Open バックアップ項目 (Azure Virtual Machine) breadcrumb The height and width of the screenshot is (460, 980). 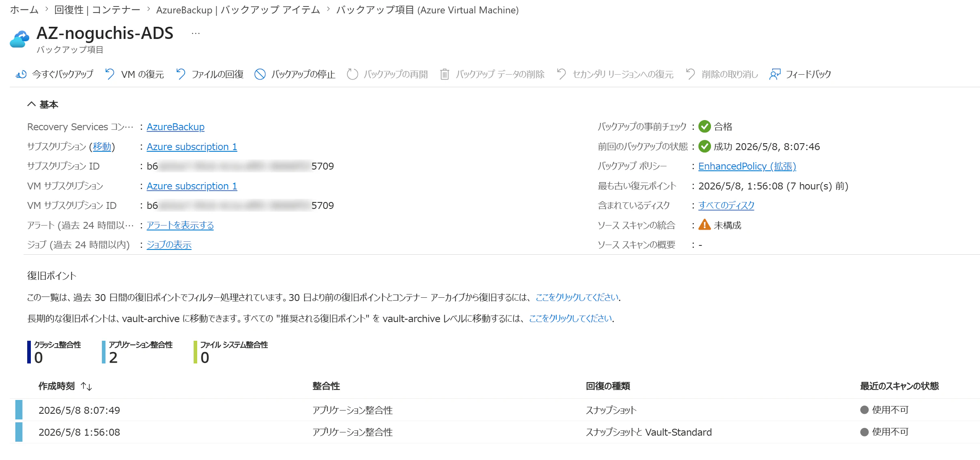click(x=427, y=10)
